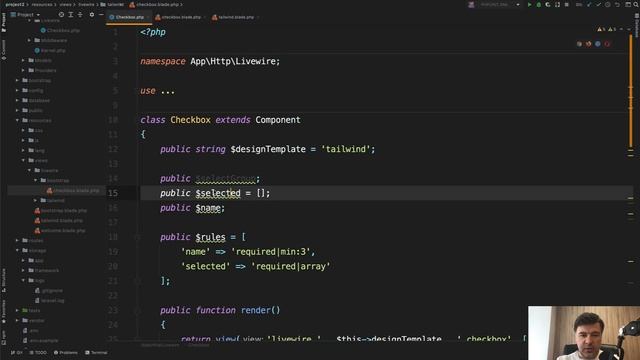Click the Stop square icon in toolbar

click(x=567, y=4)
